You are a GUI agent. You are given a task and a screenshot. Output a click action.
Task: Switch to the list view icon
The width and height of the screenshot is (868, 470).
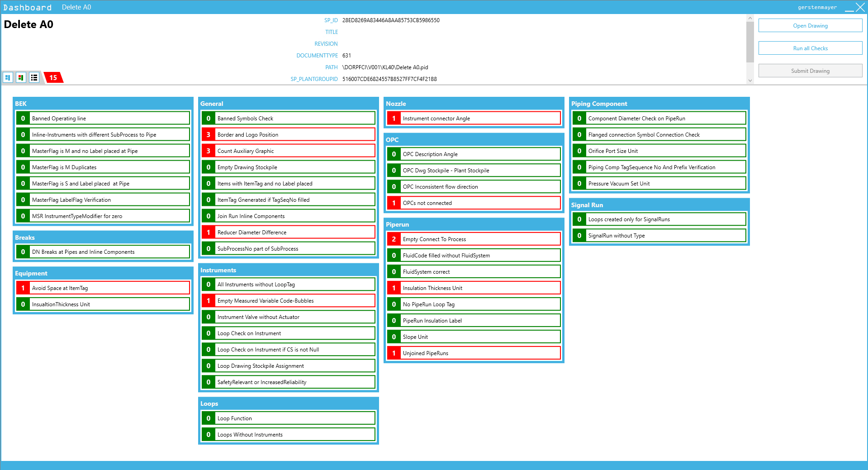34,78
